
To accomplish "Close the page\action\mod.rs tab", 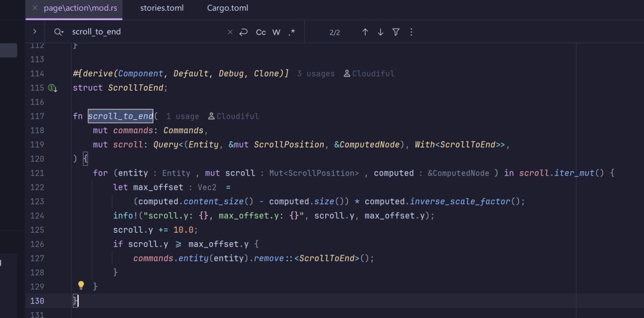I will tap(35, 8).
